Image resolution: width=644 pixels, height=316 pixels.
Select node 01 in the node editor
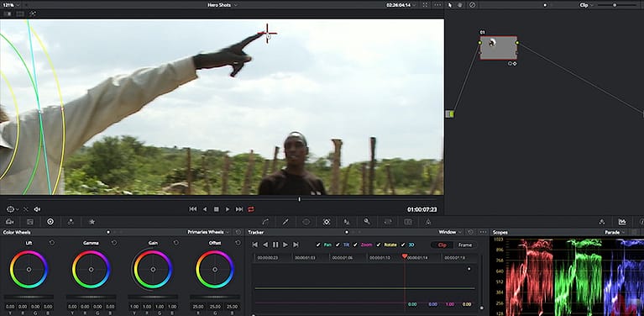click(498, 48)
